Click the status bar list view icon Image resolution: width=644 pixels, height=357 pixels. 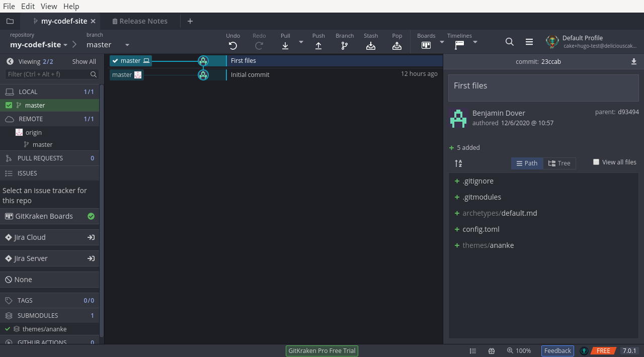tap(473, 351)
